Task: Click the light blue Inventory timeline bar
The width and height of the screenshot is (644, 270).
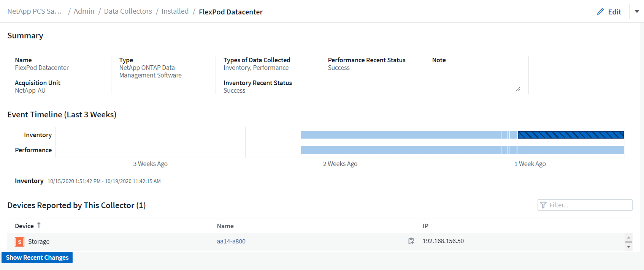Action: tap(399, 135)
